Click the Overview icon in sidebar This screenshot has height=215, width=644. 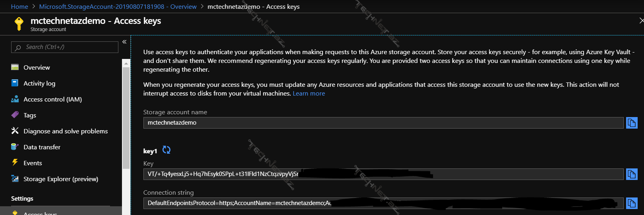point(15,67)
